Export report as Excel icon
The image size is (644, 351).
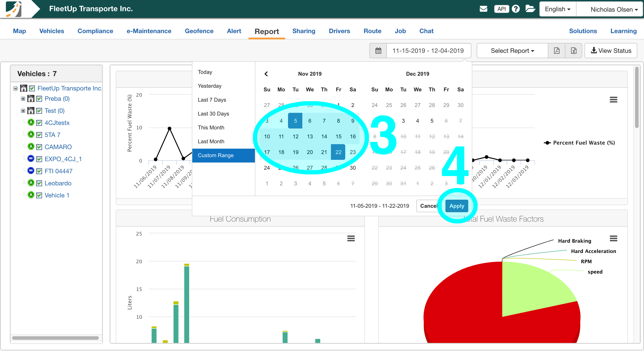[574, 51]
